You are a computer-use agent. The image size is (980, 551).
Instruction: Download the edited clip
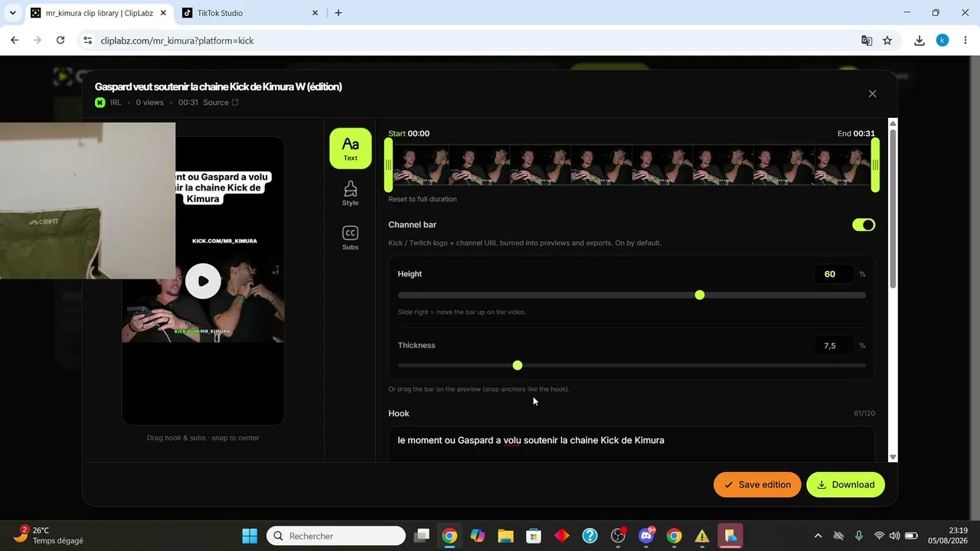point(845,484)
